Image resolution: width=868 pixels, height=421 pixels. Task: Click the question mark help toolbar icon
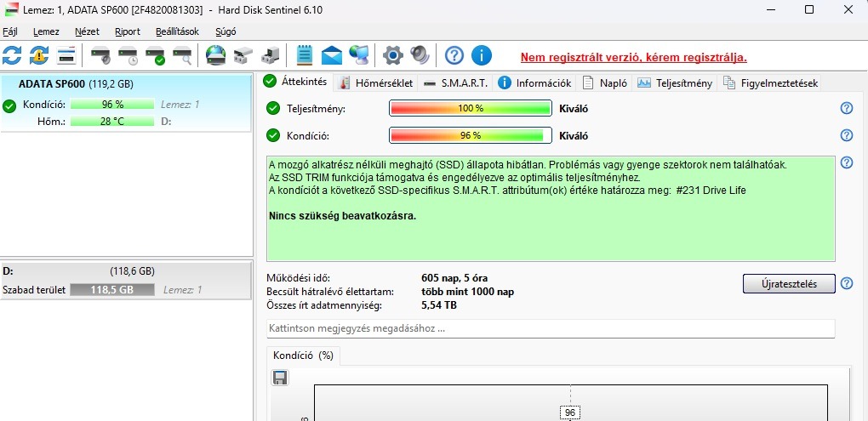(x=454, y=55)
